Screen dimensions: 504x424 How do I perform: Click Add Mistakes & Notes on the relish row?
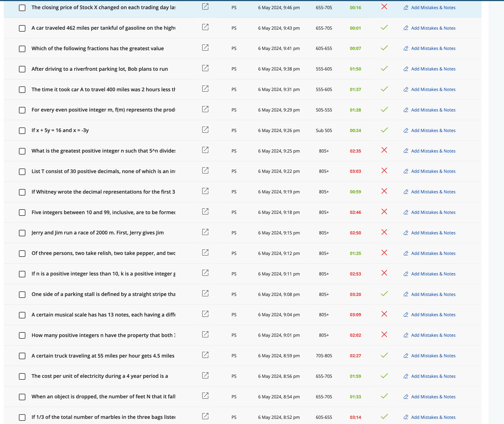[x=433, y=253]
